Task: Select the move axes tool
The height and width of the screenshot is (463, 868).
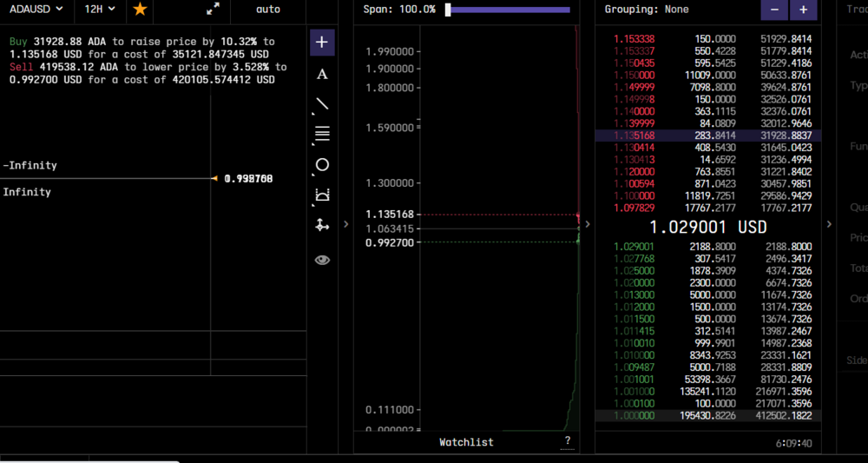Action: click(322, 225)
